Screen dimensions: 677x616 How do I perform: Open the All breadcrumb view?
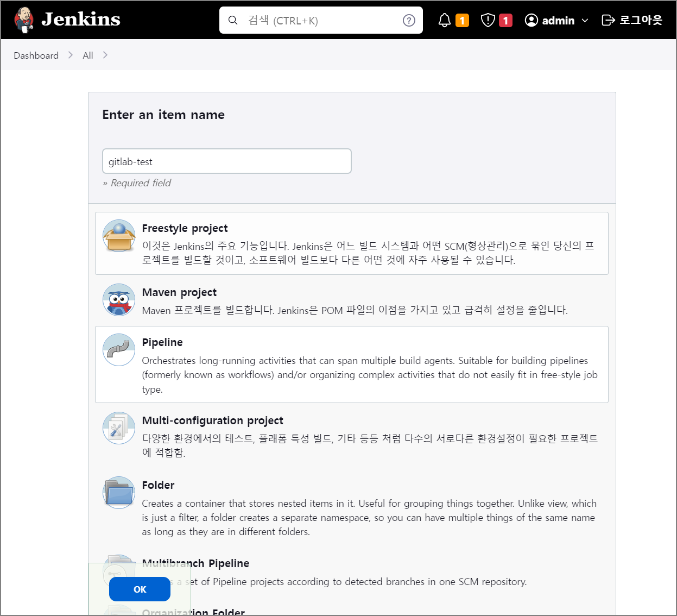tap(88, 55)
